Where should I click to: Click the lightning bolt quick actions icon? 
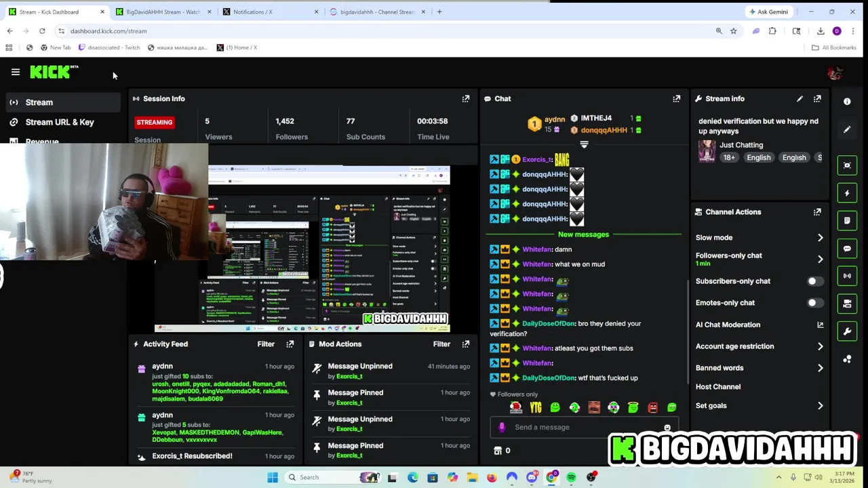(x=847, y=193)
